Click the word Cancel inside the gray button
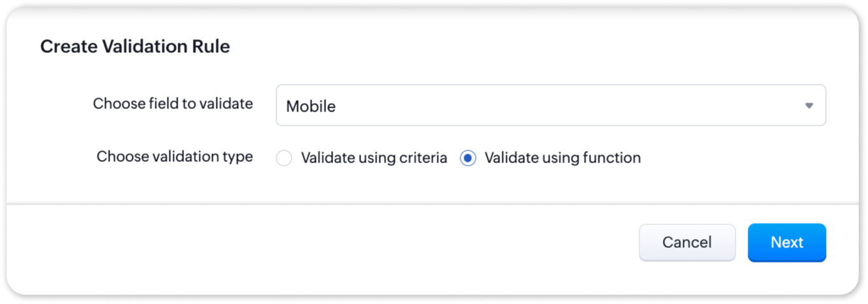The image size is (868, 304). pyautogui.click(x=687, y=243)
